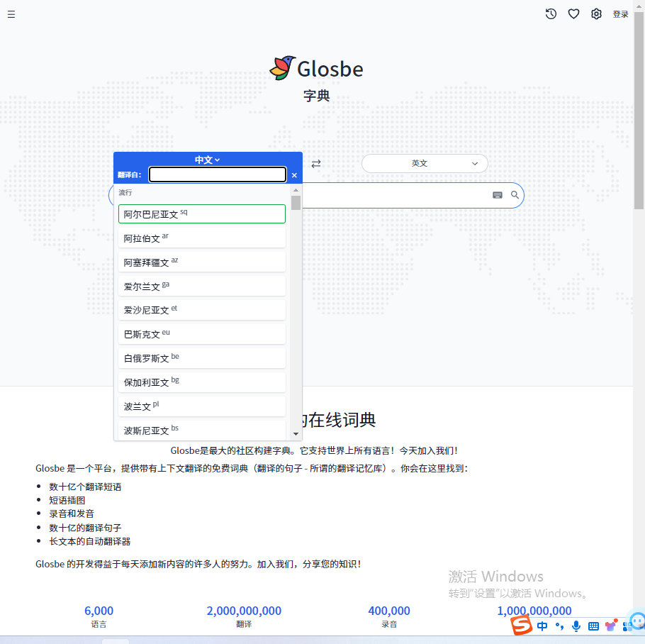Choose 波兰文 pl language
The height and width of the screenshot is (644, 645).
coord(202,406)
